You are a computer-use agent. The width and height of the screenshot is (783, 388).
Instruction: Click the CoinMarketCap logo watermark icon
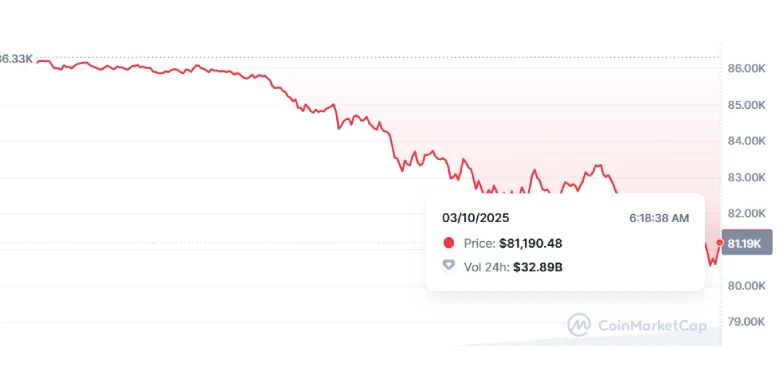pyautogui.click(x=579, y=325)
